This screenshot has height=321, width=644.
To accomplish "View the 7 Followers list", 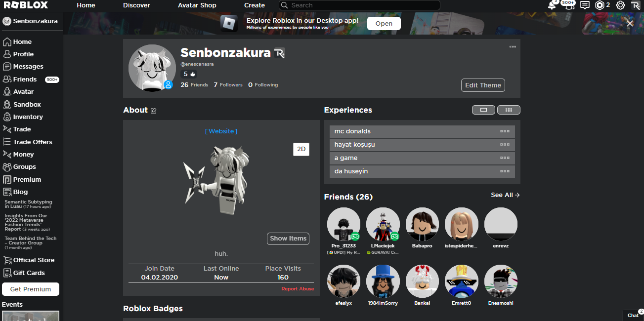I will 228,85.
